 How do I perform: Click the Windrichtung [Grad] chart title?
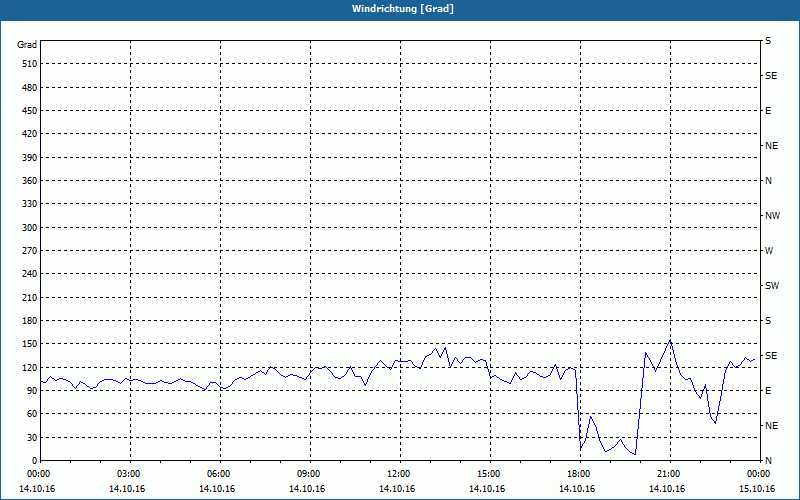click(403, 9)
